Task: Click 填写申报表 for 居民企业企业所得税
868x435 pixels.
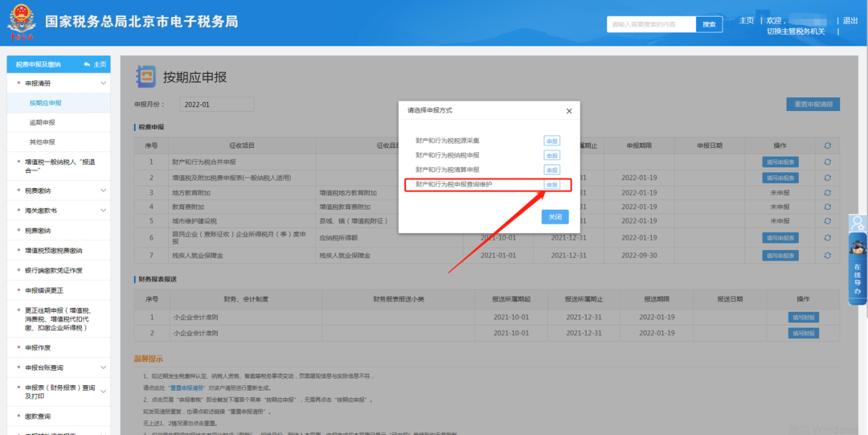Action: coord(780,238)
